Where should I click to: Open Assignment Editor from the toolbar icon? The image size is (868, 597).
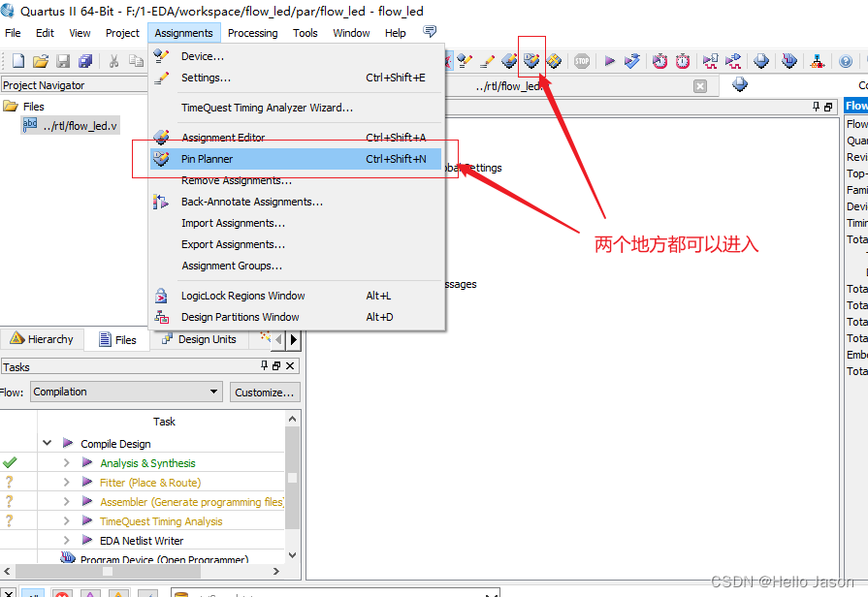coord(509,61)
